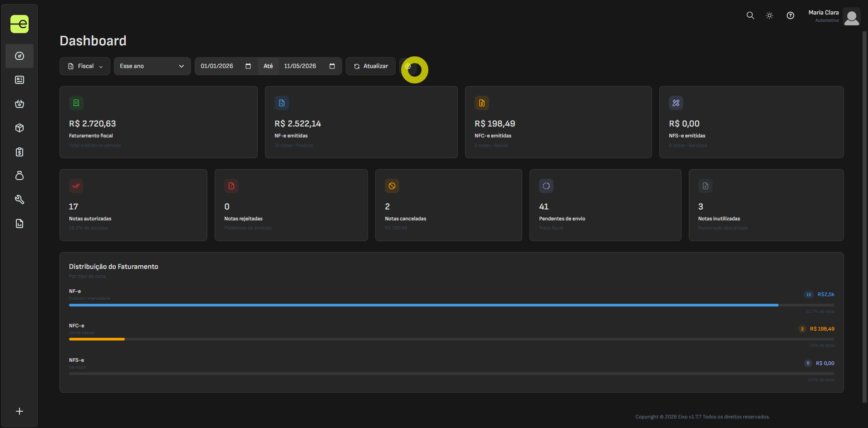Click the Dashboard page title
868x428 pixels.
pos(93,41)
